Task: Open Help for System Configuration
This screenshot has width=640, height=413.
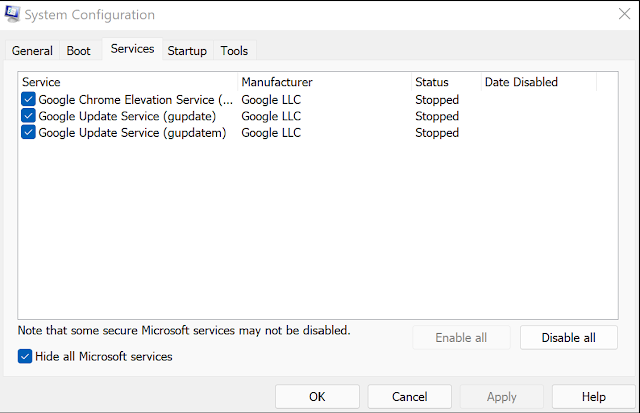Action: pyautogui.click(x=593, y=397)
